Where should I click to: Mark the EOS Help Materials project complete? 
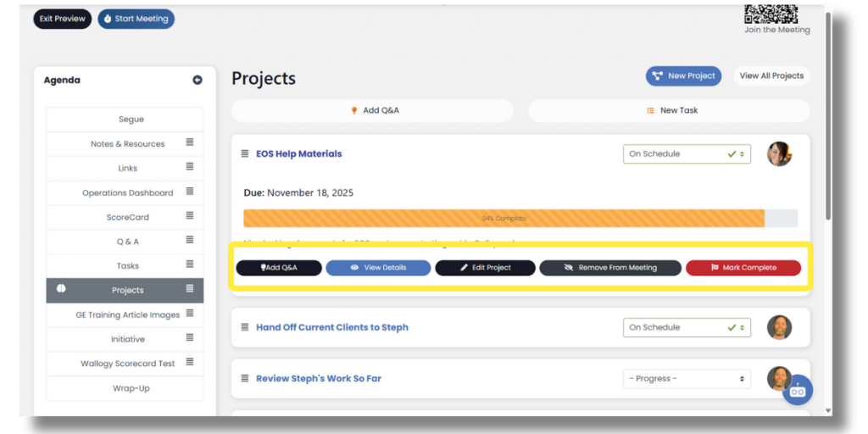pos(743,268)
